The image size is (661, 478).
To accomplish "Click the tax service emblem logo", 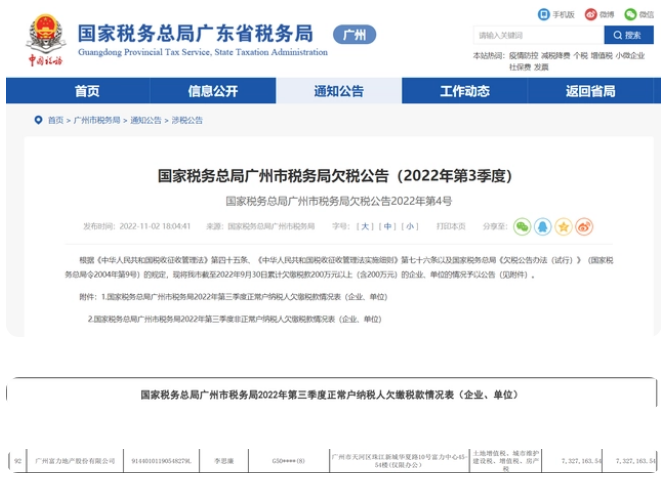I will 45,39.
